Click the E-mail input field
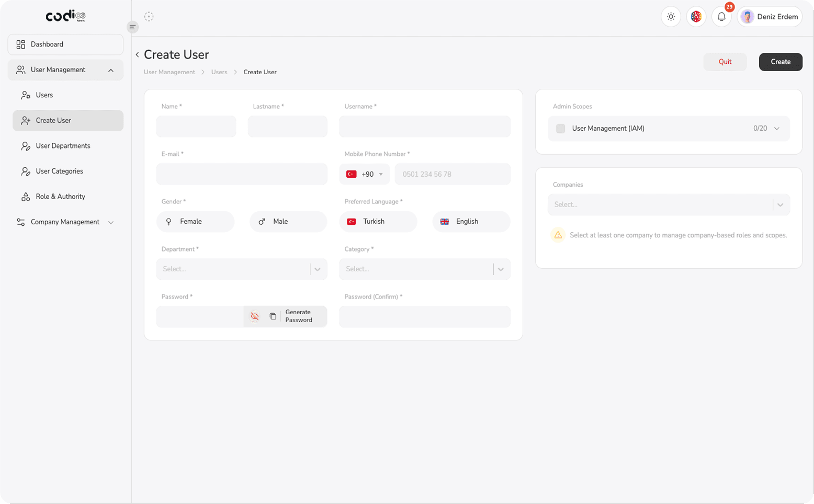Viewport: 814px width, 504px height. click(x=242, y=174)
